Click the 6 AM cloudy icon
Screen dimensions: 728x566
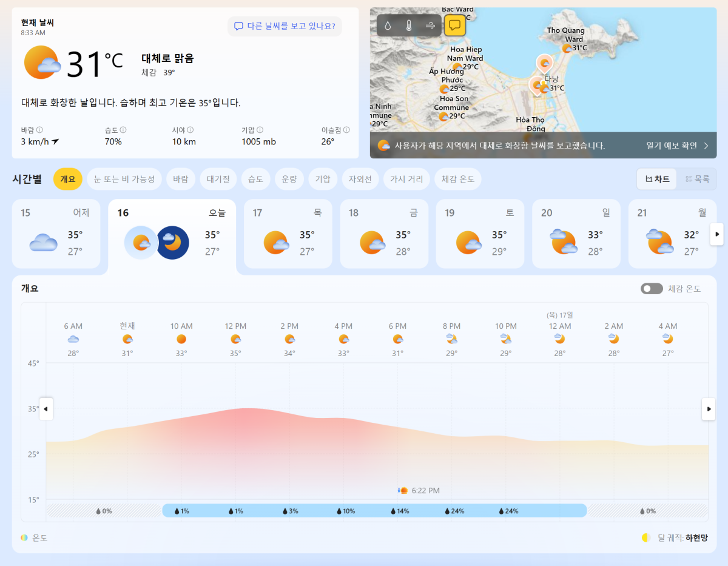click(x=73, y=339)
